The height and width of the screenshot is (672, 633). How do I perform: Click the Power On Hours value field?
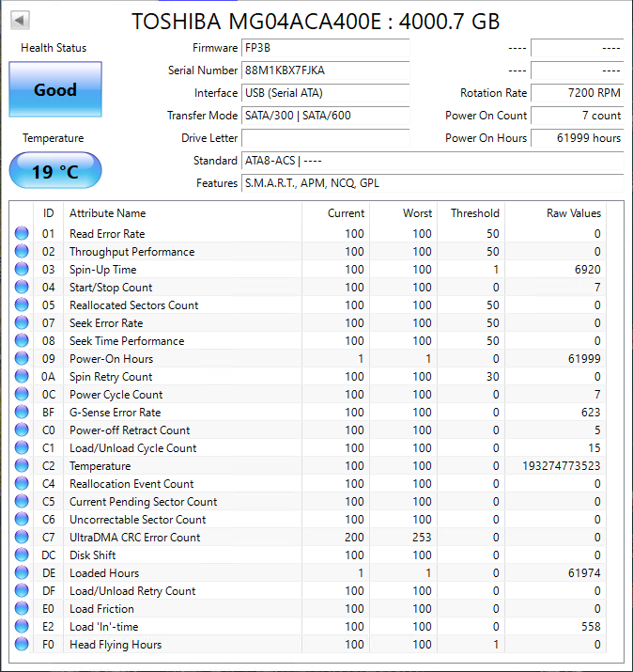point(578,138)
